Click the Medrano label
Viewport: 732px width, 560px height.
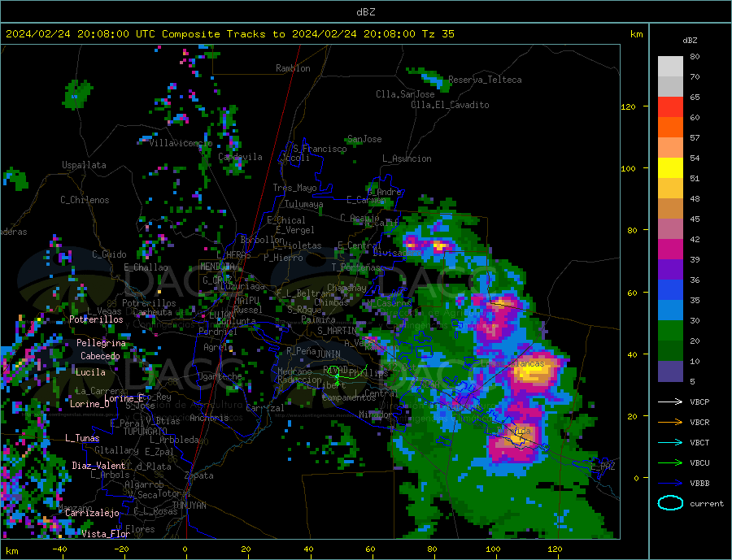click(x=294, y=372)
